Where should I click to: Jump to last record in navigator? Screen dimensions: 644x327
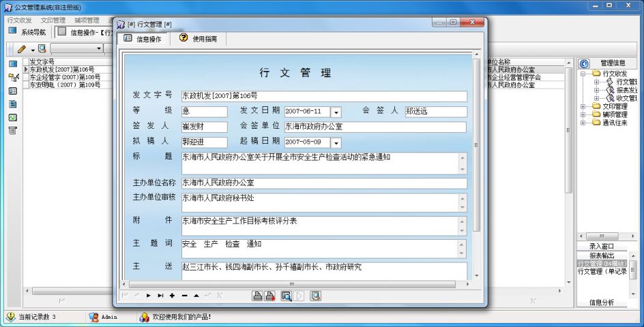[x=160, y=296]
